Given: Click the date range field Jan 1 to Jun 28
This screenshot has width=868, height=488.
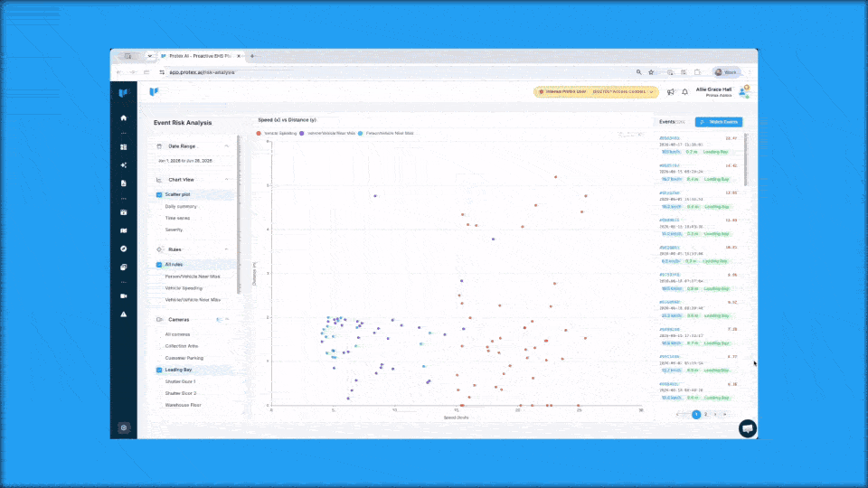Looking at the screenshot, I should click(x=185, y=161).
